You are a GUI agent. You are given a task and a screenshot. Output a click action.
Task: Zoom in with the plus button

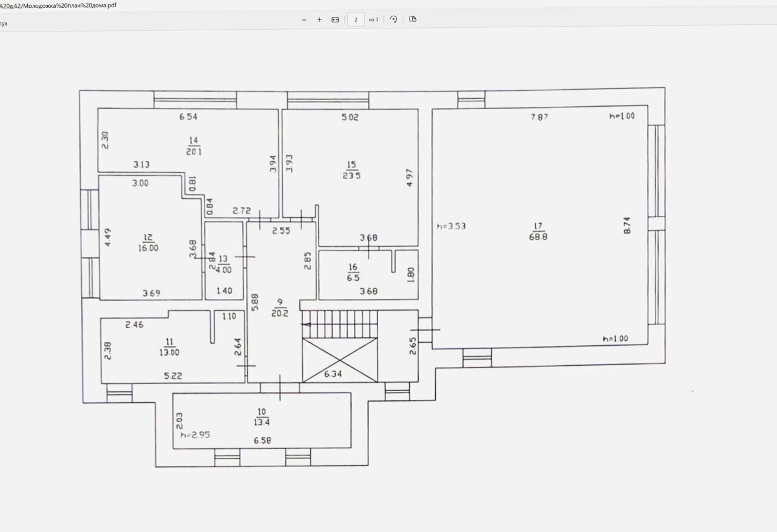(x=319, y=19)
